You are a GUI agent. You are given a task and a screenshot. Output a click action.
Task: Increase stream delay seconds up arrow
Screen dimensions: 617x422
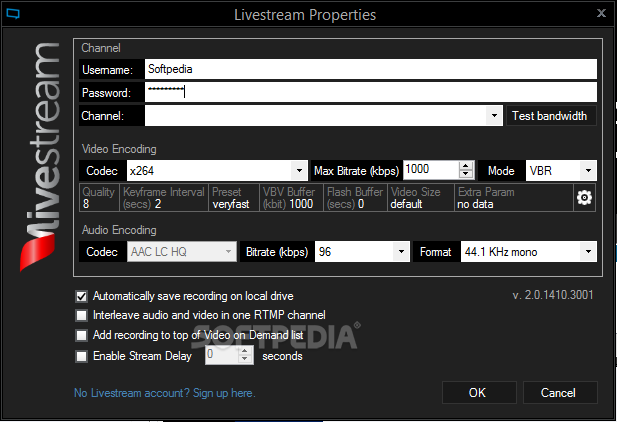tap(245, 350)
